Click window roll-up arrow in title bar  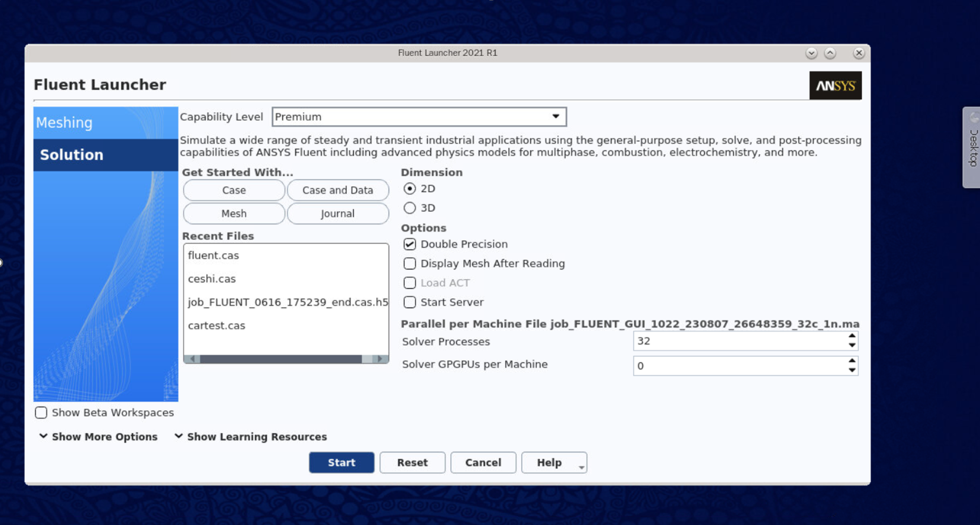(x=830, y=53)
